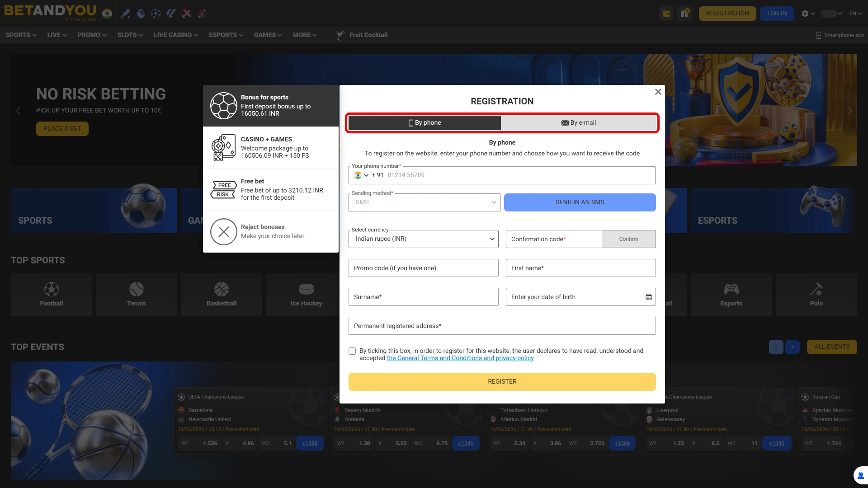Click the wallet payments icon
Viewport: 868px width, 488px height.
[666, 14]
